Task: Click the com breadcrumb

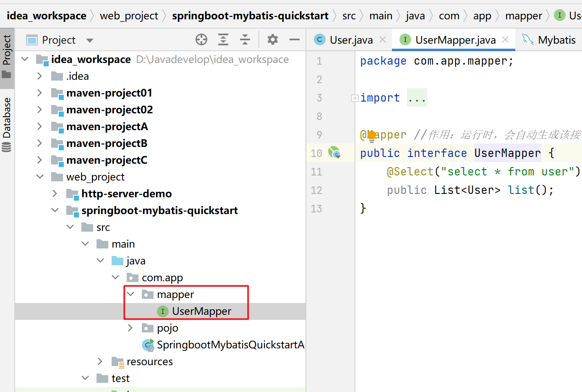Action: tap(449, 16)
